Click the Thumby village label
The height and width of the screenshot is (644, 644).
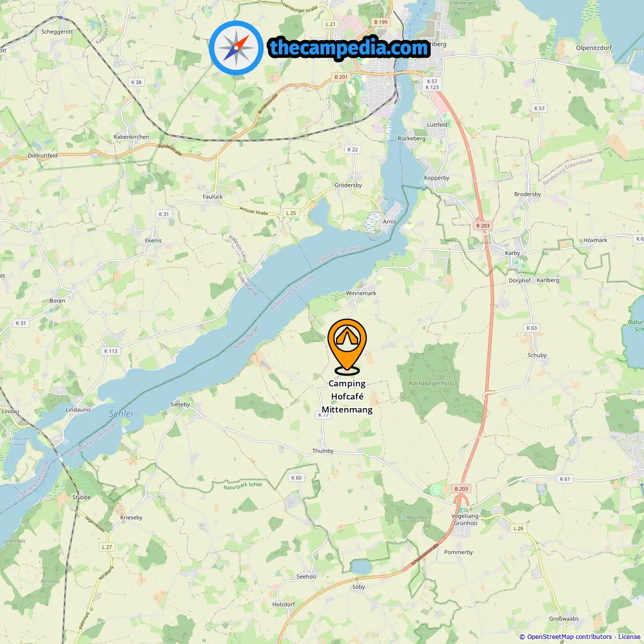coord(323,451)
